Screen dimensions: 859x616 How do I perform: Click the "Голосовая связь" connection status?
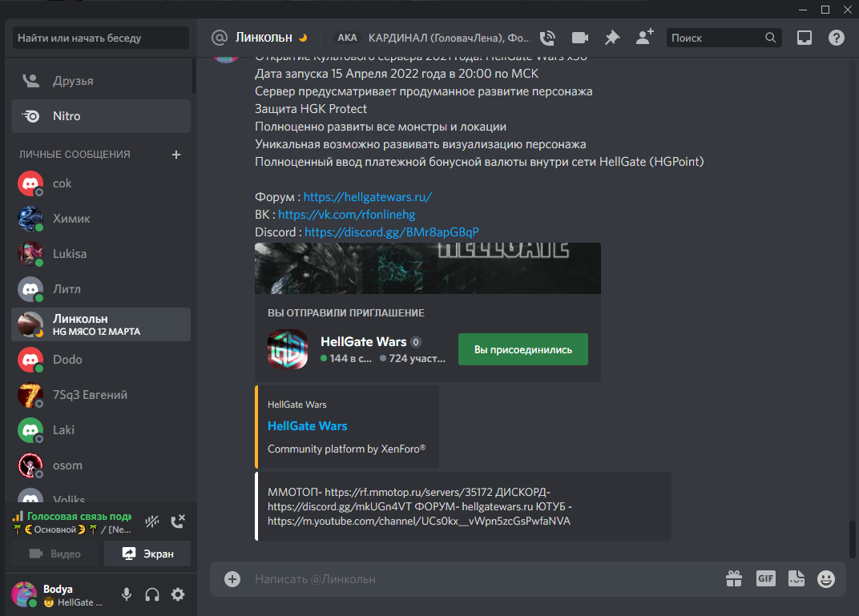tap(79, 517)
